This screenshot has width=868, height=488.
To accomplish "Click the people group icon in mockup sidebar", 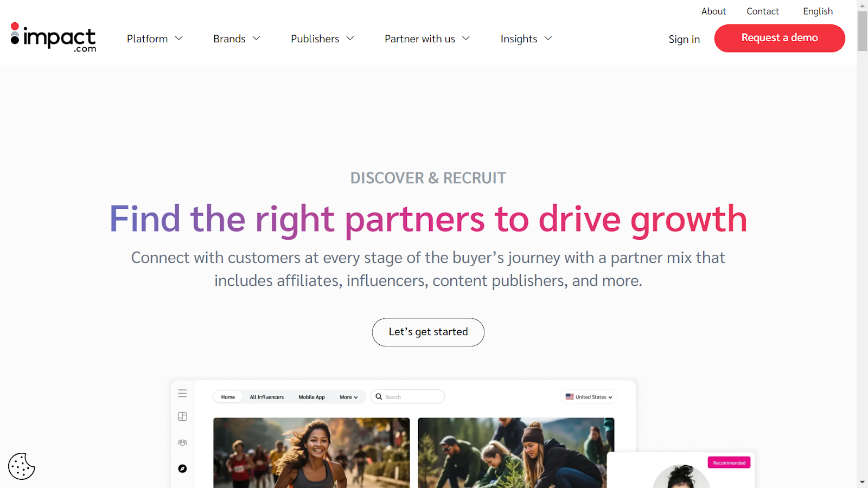I will click(x=182, y=442).
